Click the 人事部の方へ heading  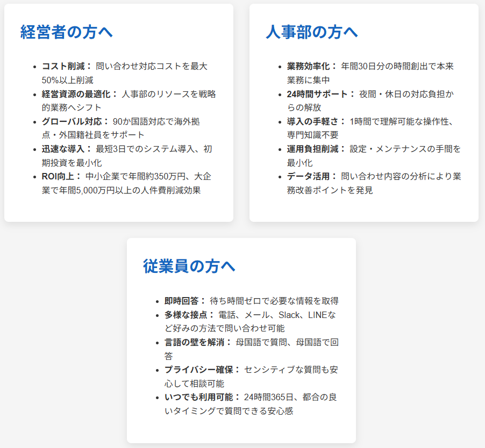point(312,32)
